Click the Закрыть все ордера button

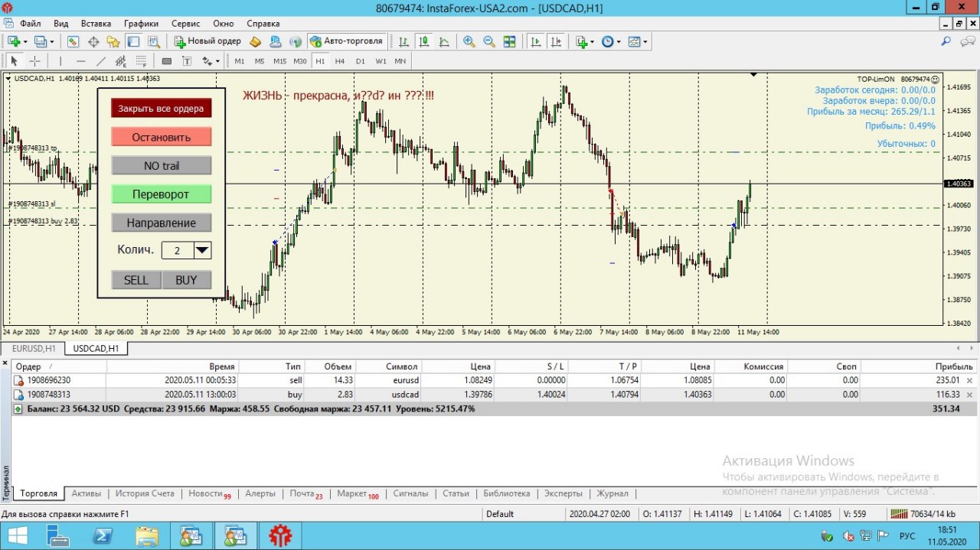point(161,109)
